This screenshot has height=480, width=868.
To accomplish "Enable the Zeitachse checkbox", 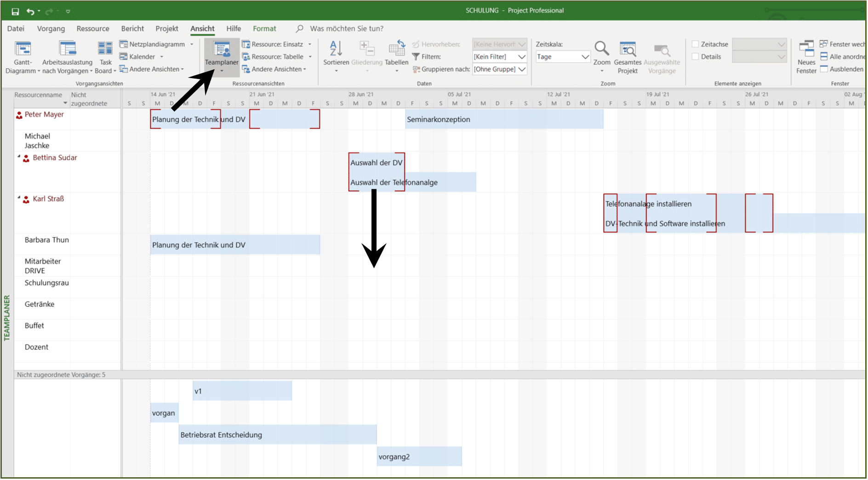I will 696,44.
